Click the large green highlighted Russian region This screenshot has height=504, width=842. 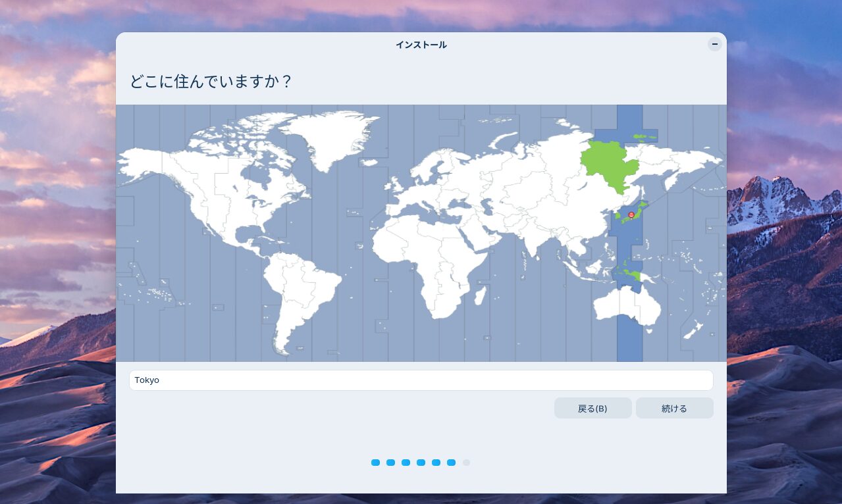(609, 164)
